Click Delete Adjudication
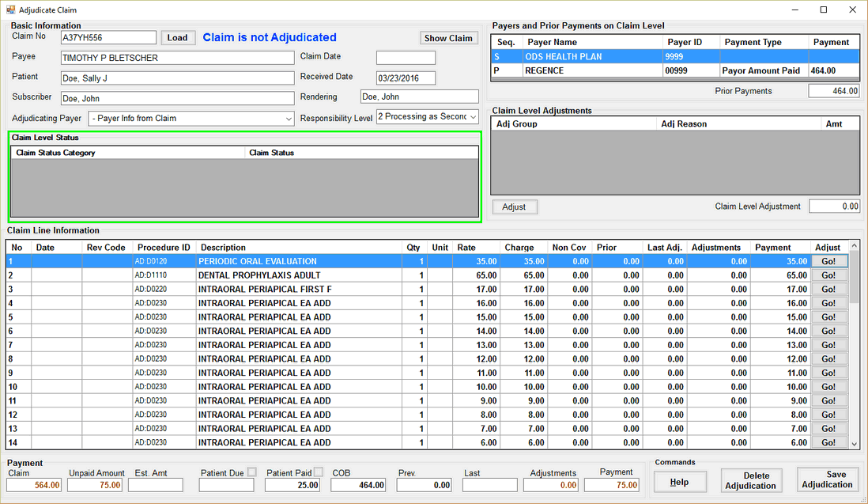This screenshot has height=504, width=868. click(750, 479)
